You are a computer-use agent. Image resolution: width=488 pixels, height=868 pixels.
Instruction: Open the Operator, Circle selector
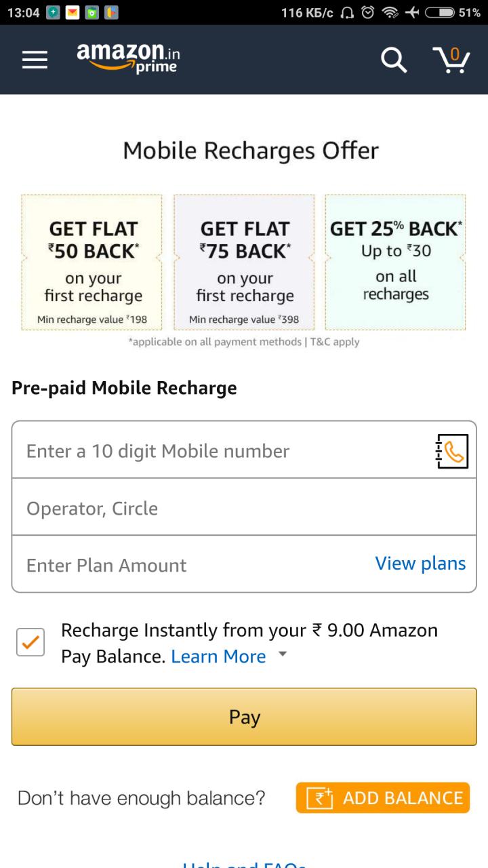(x=244, y=508)
